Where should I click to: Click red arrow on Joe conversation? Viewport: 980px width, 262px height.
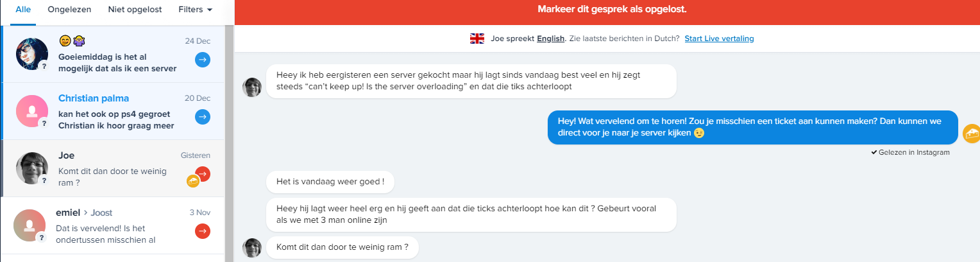203,173
